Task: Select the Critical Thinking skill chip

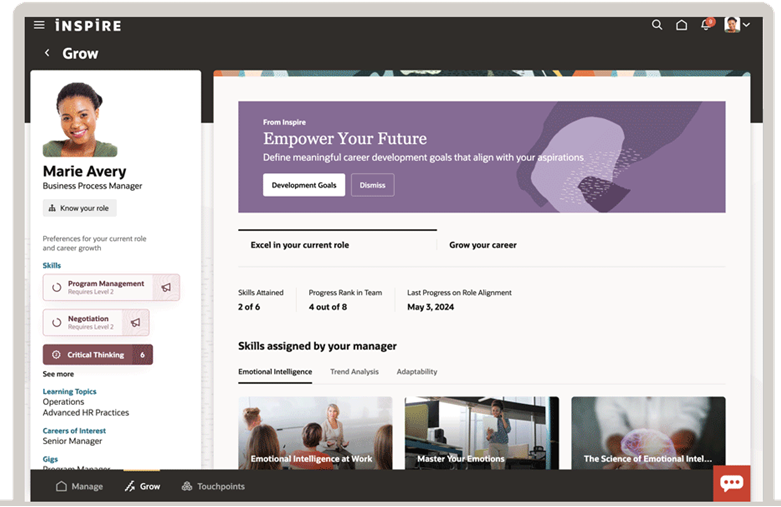Action: tap(97, 354)
